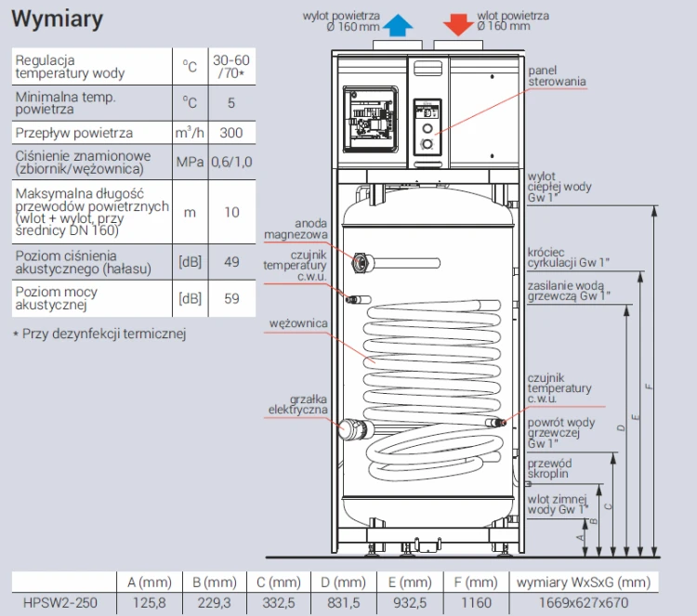The height and width of the screenshot is (616, 697).
Task: Click the 'wężownica' label
Action: point(298,323)
